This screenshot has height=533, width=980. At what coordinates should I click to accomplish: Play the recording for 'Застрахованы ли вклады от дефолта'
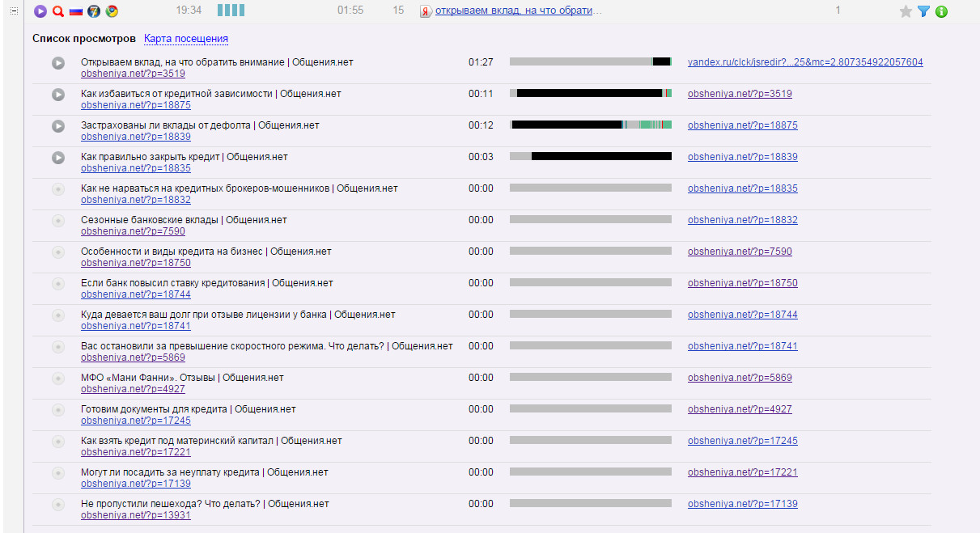click(x=58, y=126)
